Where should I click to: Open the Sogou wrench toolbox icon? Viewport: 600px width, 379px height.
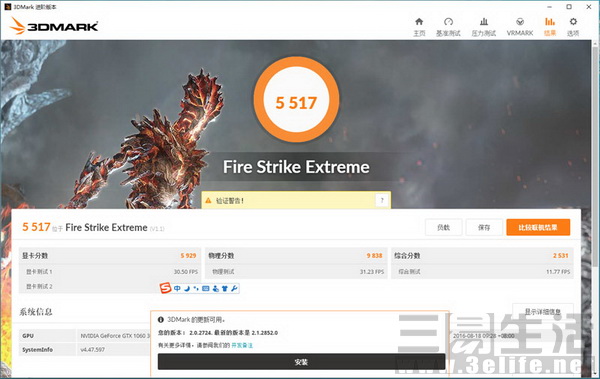234,288
